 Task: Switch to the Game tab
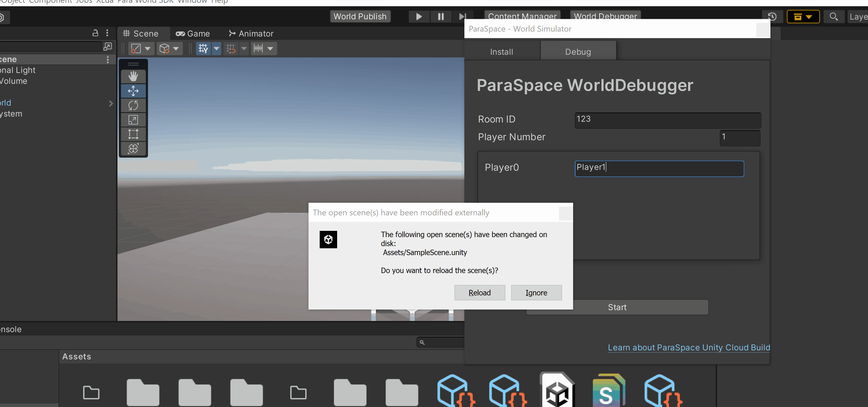pos(193,34)
